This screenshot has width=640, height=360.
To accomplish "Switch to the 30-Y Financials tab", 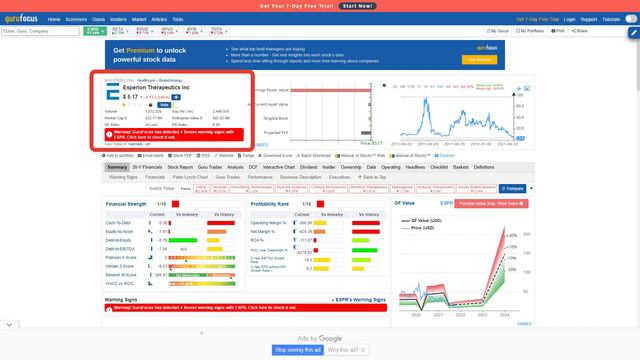I will click(x=147, y=167).
